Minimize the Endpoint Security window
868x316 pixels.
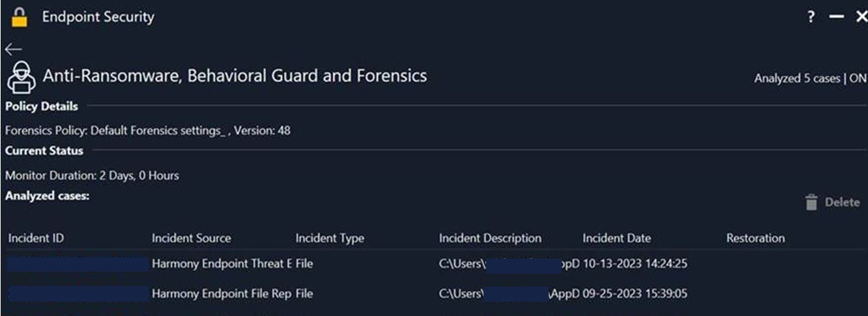(x=836, y=18)
